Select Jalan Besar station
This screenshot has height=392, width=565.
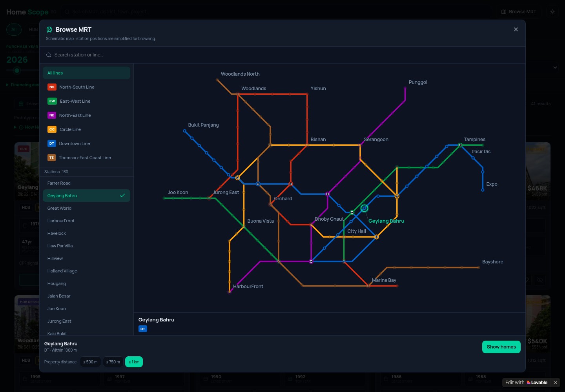coord(86,296)
